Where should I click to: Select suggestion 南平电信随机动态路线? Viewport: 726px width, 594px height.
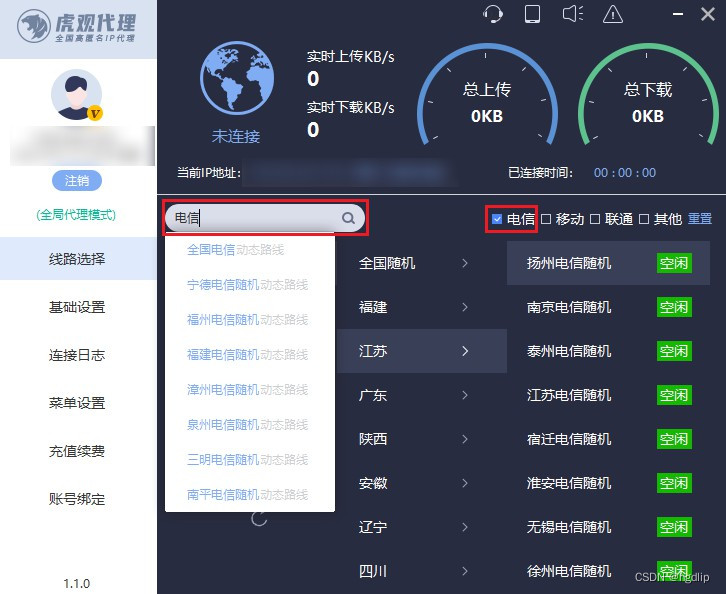pos(250,494)
